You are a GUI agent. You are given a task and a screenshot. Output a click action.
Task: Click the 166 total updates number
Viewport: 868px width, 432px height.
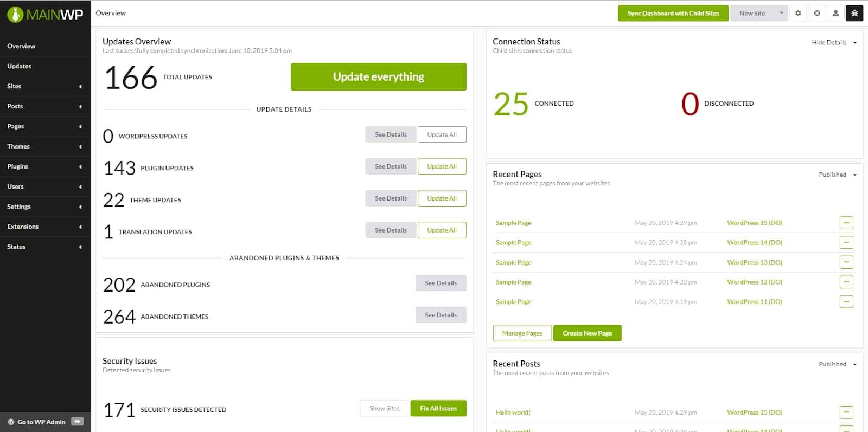(x=131, y=78)
